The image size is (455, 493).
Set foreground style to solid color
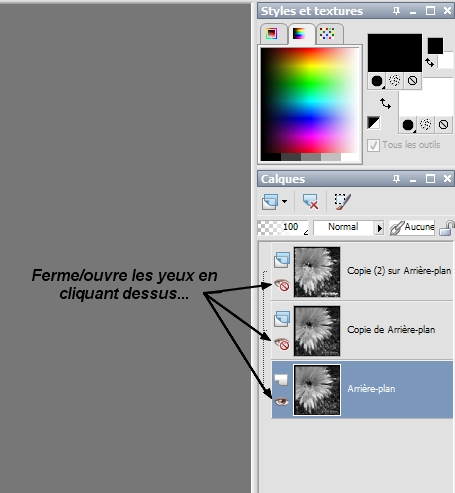(377, 81)
